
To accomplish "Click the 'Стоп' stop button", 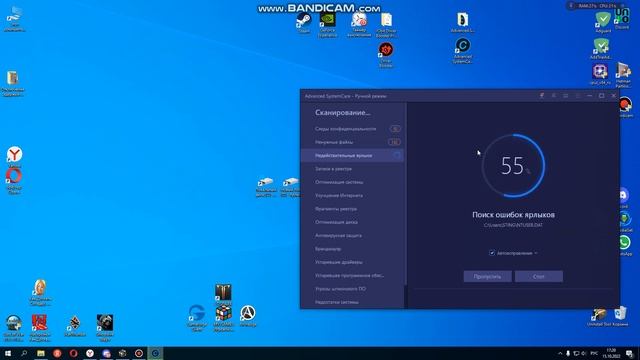I will (x=539, y=276).
